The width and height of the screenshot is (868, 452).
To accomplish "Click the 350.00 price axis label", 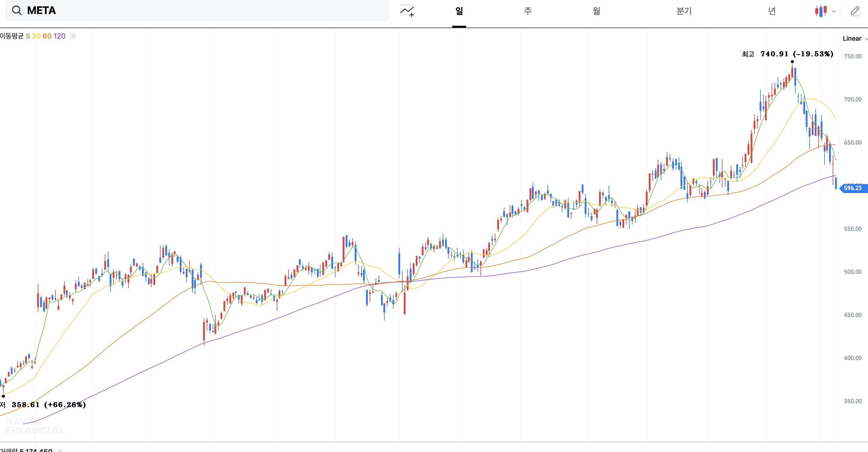I will click(x=852, y=401).
